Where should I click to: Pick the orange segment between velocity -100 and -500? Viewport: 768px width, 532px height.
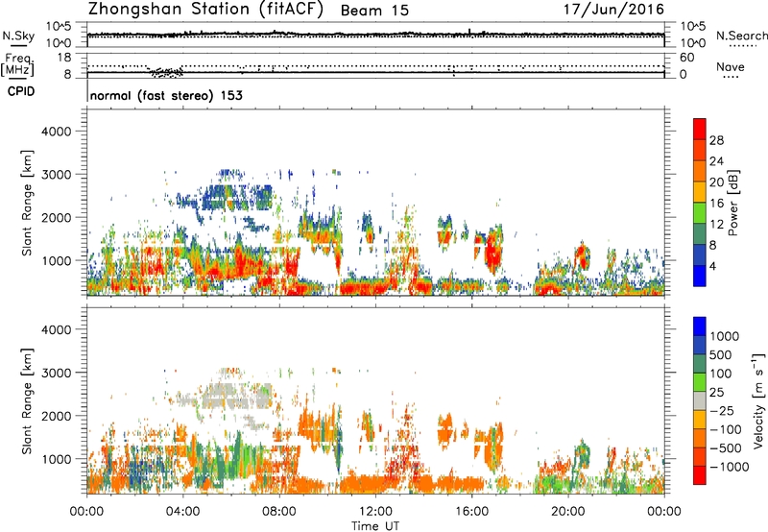click(700, 438)
